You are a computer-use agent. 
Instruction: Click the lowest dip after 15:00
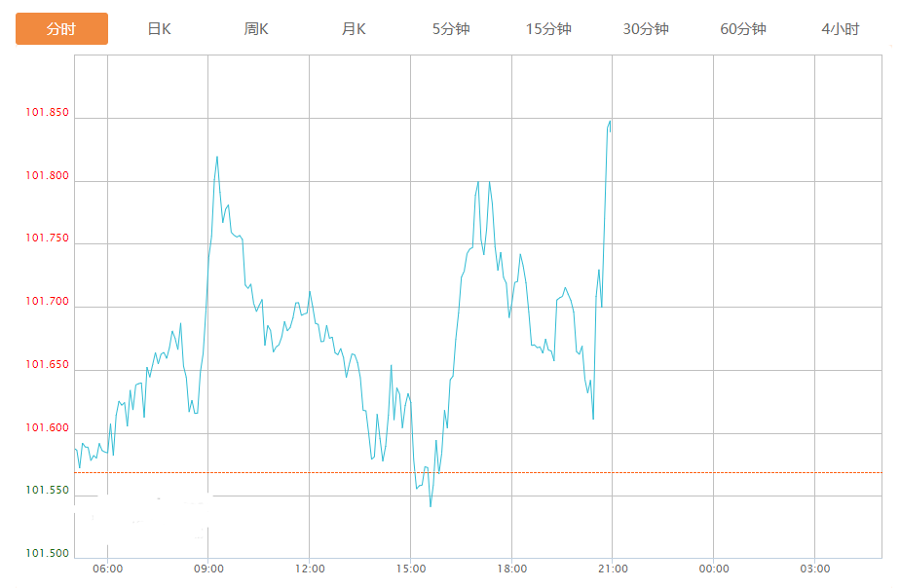click(x=431, y=506)
